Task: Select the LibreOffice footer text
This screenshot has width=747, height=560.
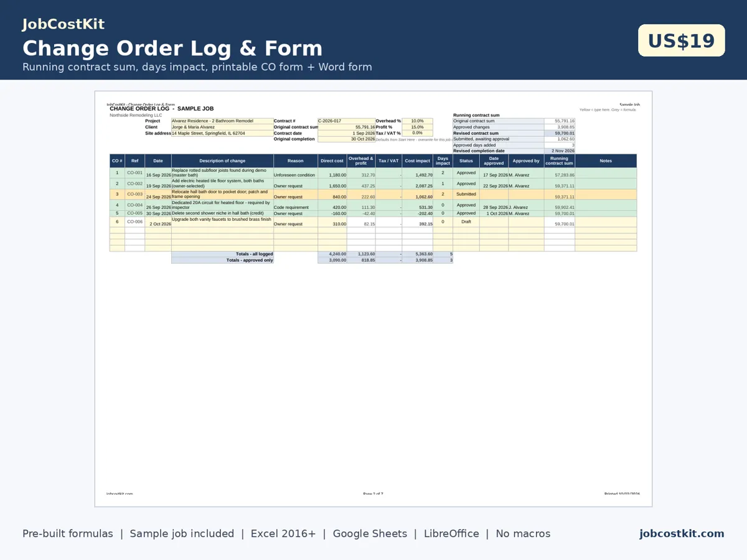Action: [x=451, y=533]
